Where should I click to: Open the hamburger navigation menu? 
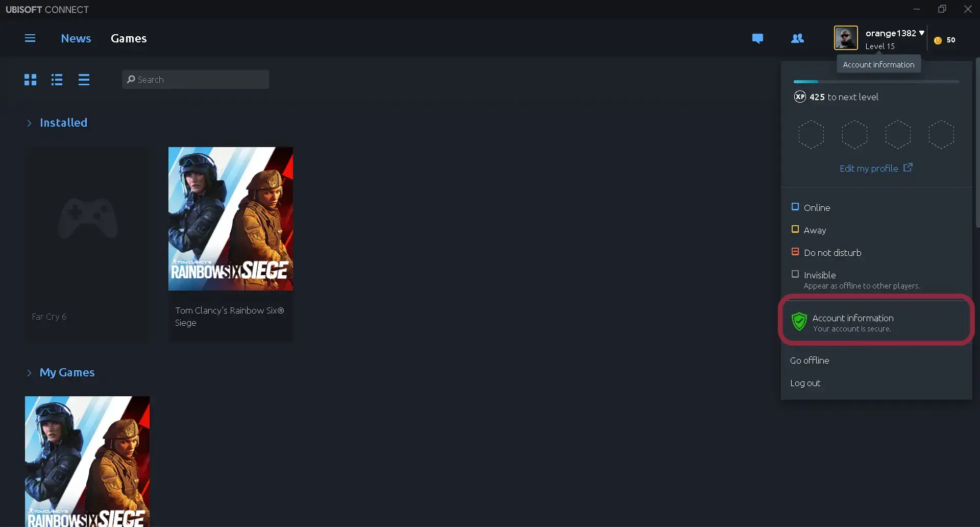[x=30, y=38]
